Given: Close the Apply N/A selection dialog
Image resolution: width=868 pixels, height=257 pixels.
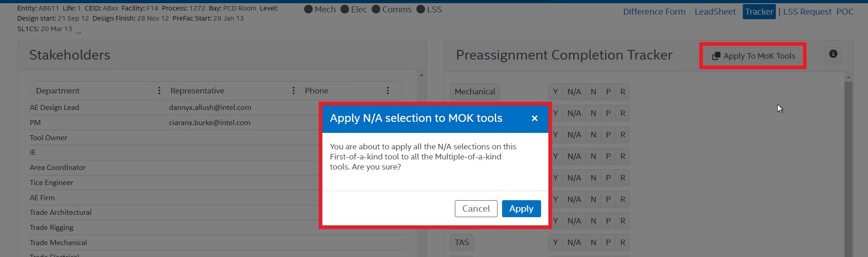Looking at the screenshot, I should [534, 118].
